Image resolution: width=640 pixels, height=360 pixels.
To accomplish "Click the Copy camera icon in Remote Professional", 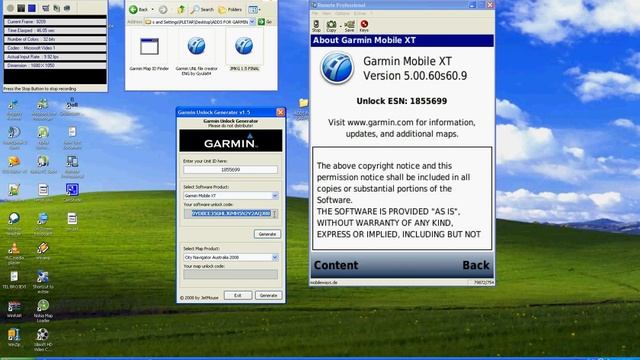I will pyautogui.click(x=331, y=26).
